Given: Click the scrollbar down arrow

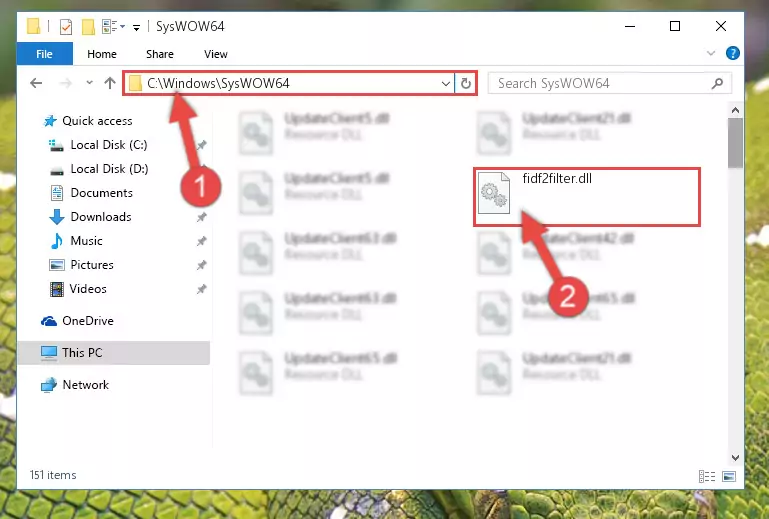Looking at the screenshot, I should (735, 458).
